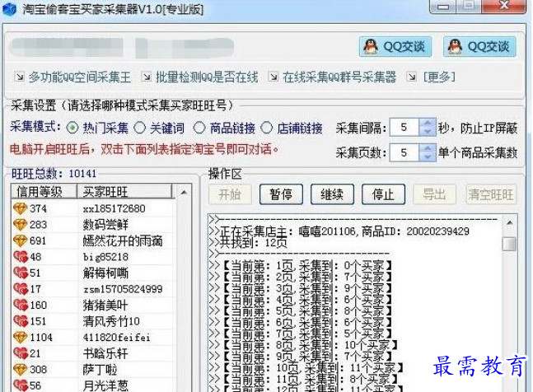The width and height of the screenshot is (533, 392).
Task: Sort by 信用等级 column header
Action: [44, 192]
